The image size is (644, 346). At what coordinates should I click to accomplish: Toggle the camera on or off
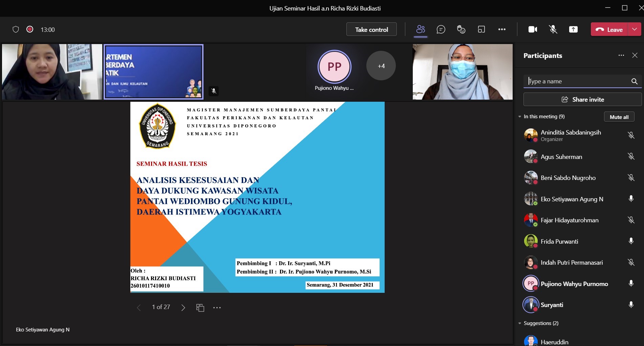click(533, 29)
